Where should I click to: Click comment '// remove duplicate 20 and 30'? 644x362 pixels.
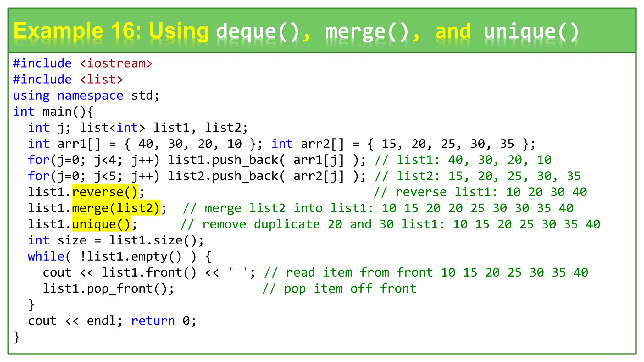[x=287, y=224]
